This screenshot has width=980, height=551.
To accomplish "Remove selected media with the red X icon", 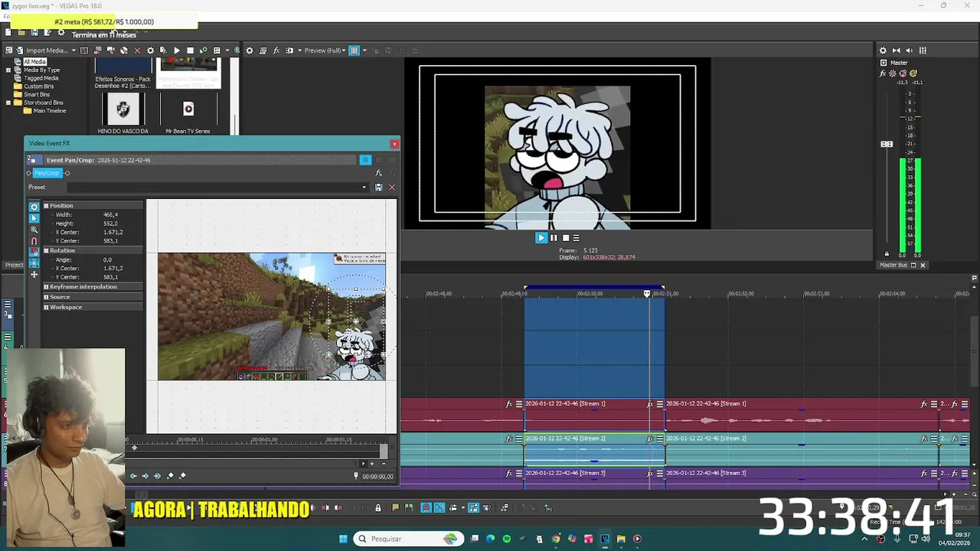I will tap(137, 51).
